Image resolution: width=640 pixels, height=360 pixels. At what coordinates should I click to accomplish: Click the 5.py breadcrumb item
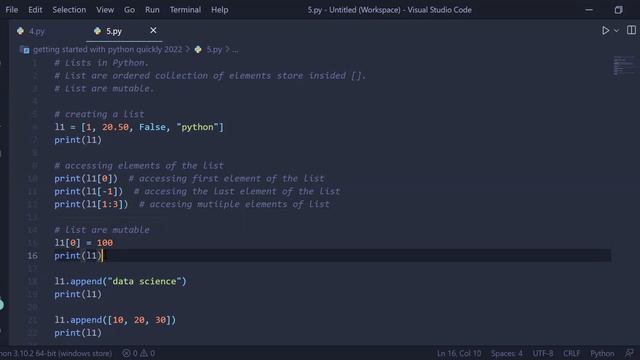point(214,49)
